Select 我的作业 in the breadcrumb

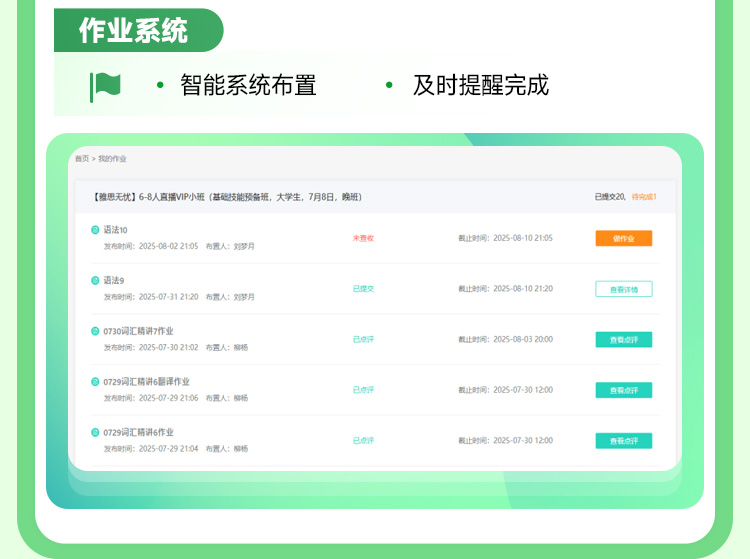(x=112, y=159)
